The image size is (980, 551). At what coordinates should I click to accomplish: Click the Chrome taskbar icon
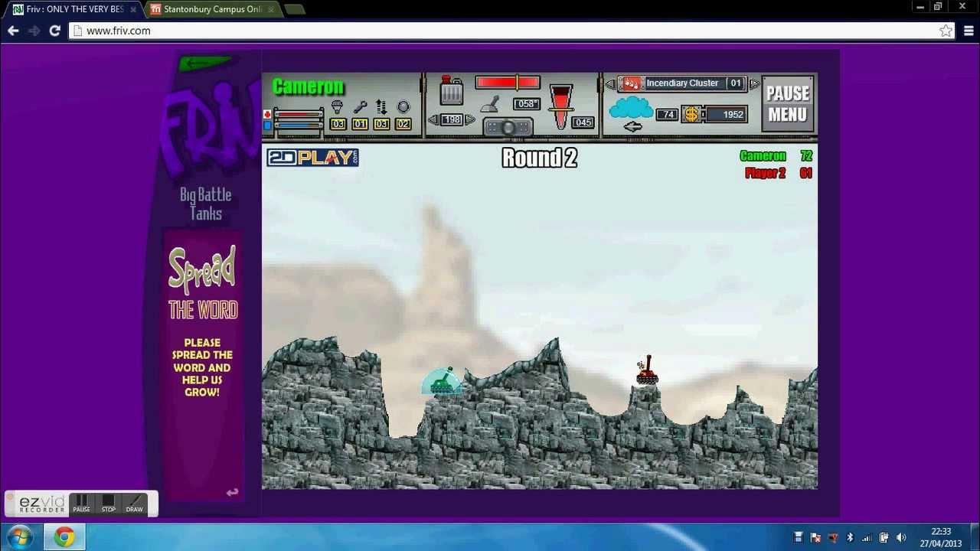[64, 537]
